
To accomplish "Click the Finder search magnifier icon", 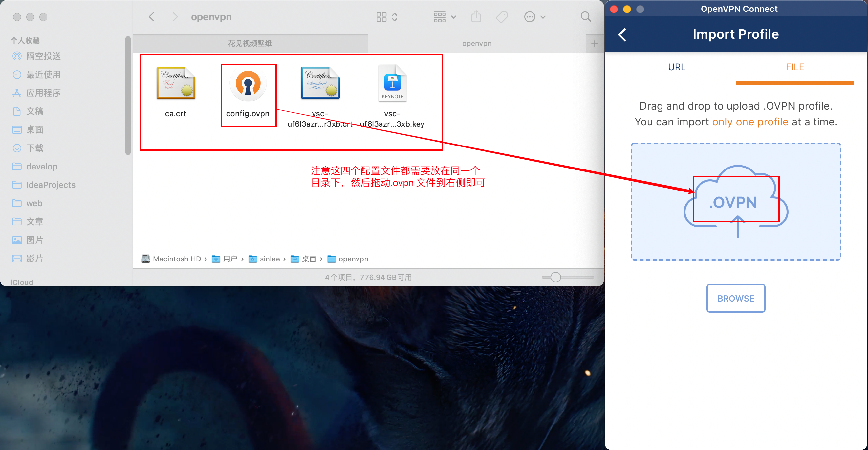I will coord(586,17).
